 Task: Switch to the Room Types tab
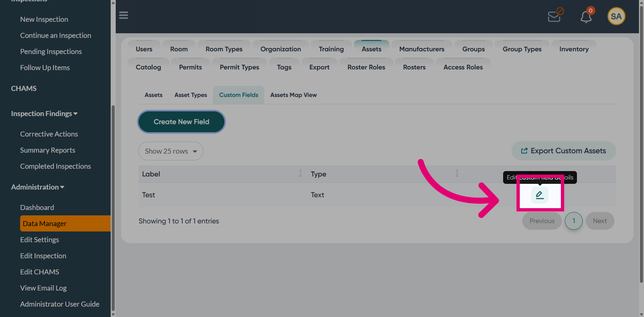(x=224, y=49)
